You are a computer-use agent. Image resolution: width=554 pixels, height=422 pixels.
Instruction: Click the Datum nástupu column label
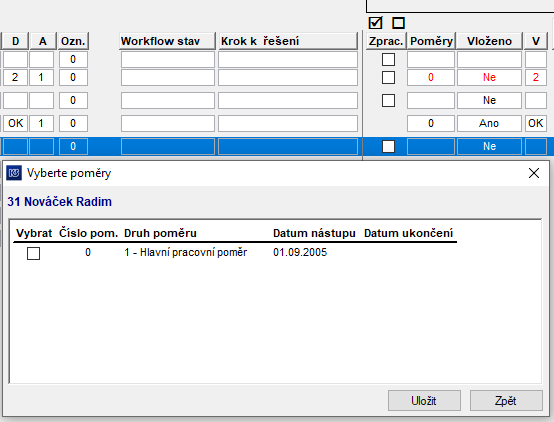coord(314,233)
